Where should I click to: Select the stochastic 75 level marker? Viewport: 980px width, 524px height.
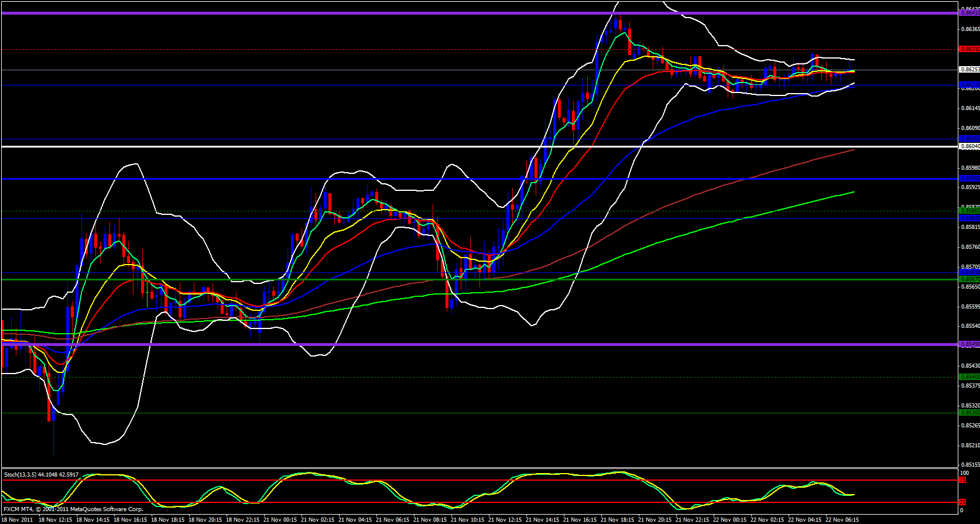pyautogui.click(x=962, y=480)
